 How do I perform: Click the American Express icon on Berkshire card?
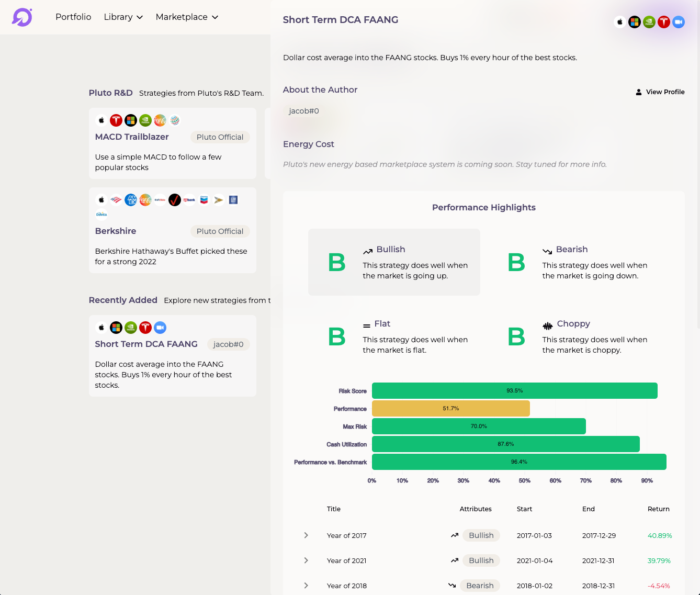point(131,200)
